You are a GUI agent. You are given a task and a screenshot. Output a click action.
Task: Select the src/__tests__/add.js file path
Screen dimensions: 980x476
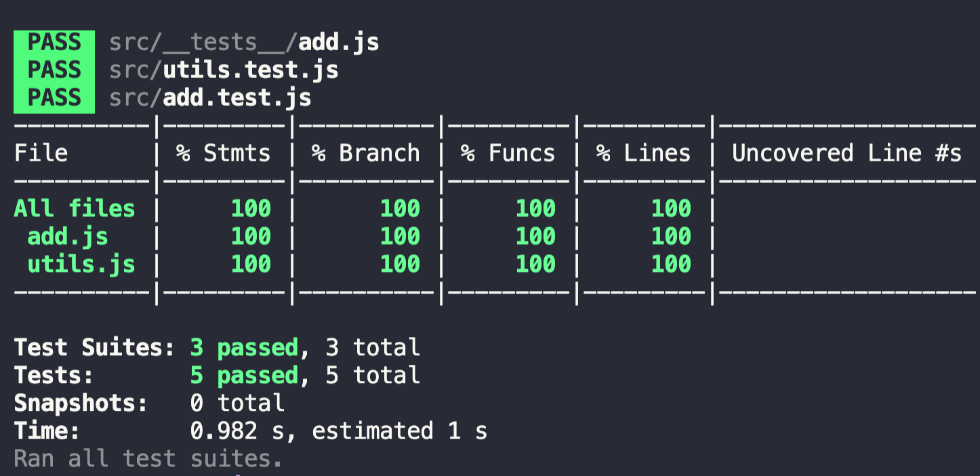[243, 42]
